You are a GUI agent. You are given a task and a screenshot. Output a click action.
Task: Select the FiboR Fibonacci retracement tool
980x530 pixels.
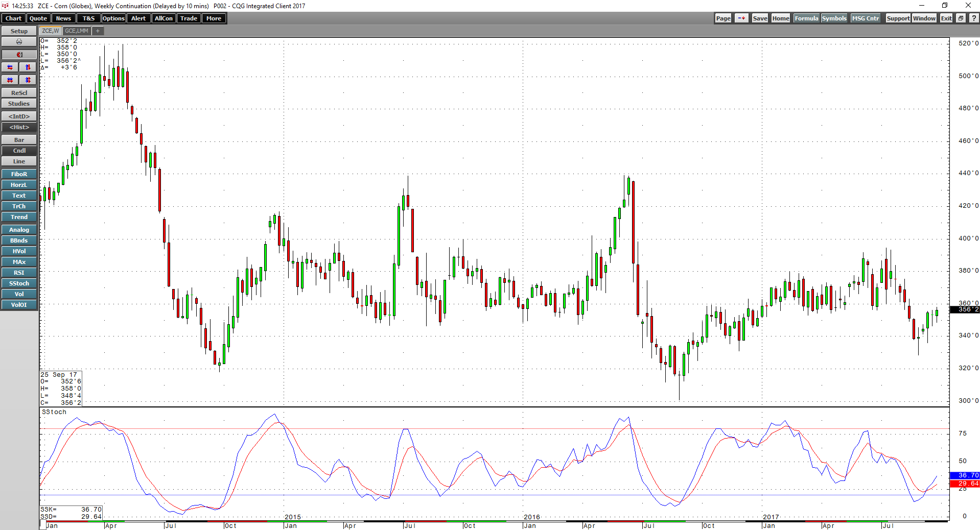click(x=19, y=174)
